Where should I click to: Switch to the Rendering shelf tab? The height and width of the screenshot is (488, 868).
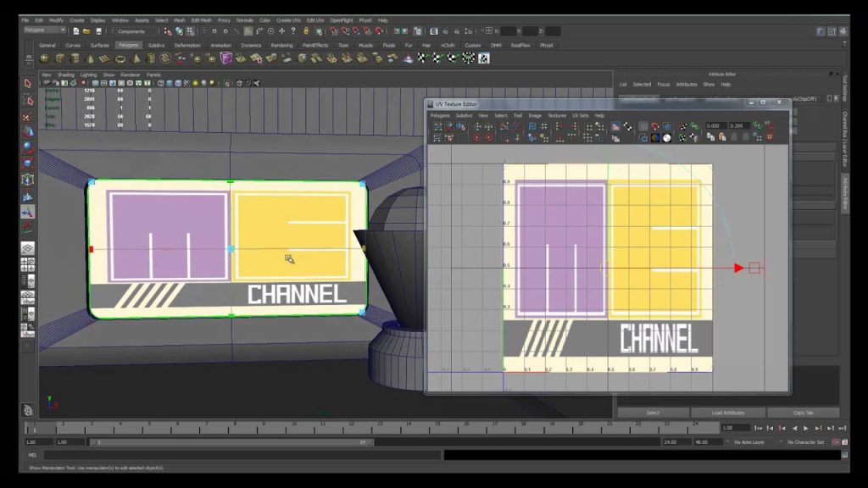click(281, 46)
